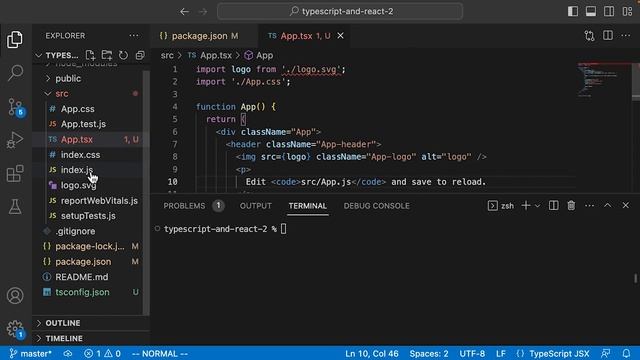Maximize the panel with the up chevron
This screenshot has width=640, height=360.
[607, 205]
